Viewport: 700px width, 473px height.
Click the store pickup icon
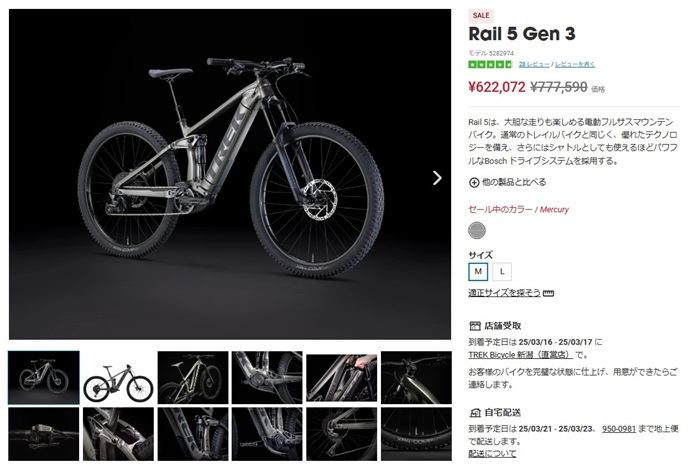(475, 326)
